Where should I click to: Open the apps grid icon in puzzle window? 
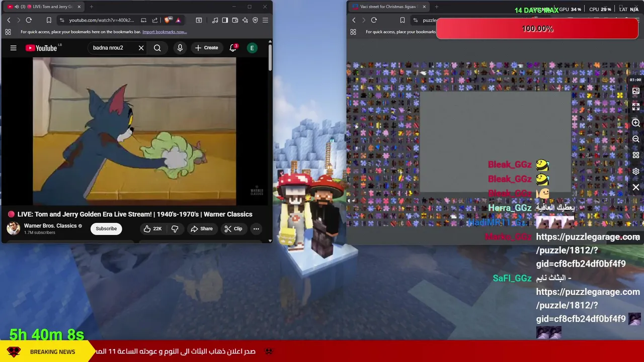pyautogui.click(x=353, y=32)
